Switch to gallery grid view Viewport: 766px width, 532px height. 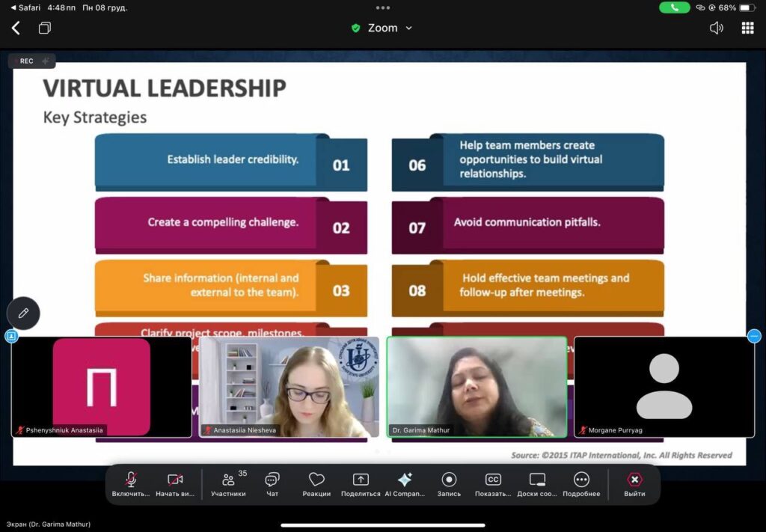747,28
